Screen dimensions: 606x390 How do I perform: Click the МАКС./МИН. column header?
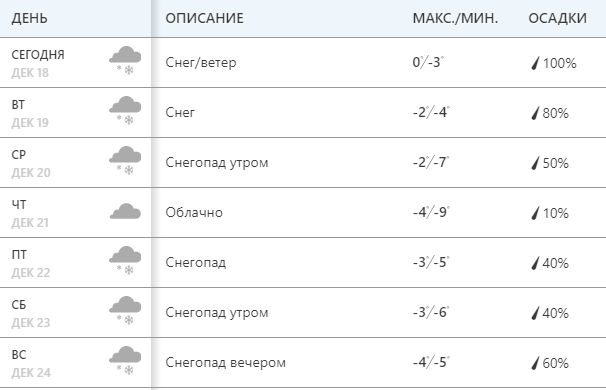point(455,18)
